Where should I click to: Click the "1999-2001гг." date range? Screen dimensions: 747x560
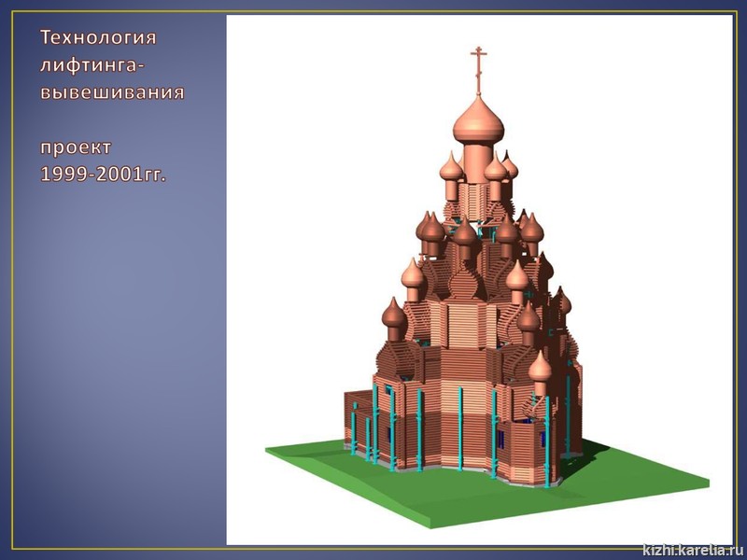[102, 174]
